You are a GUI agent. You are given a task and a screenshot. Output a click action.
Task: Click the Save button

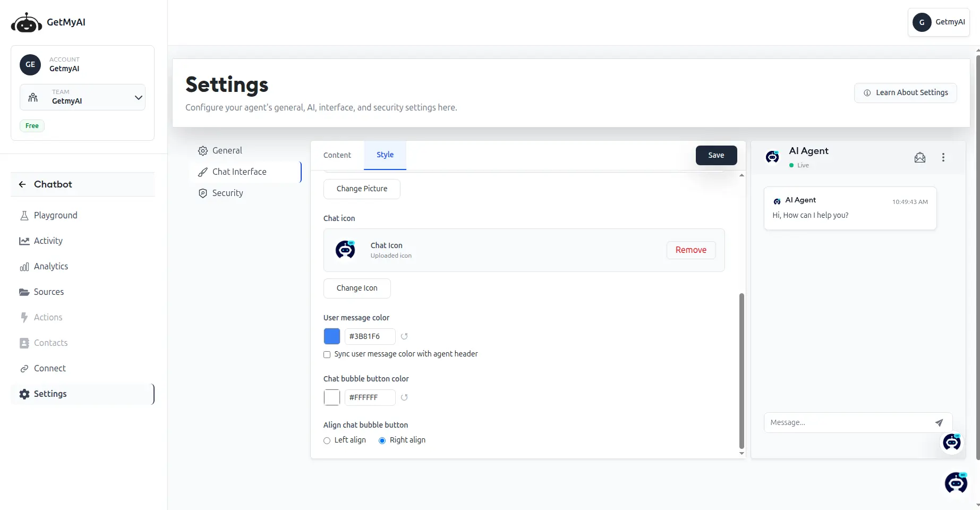[715, 155]
